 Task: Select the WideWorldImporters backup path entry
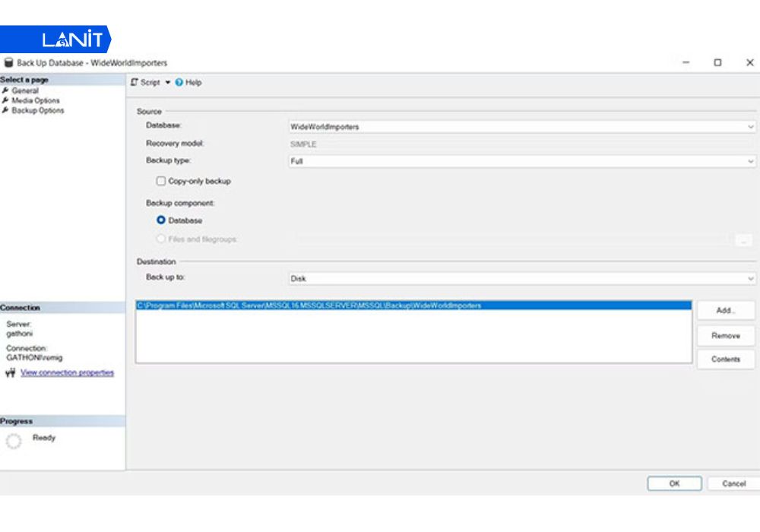tap(309, 306)
